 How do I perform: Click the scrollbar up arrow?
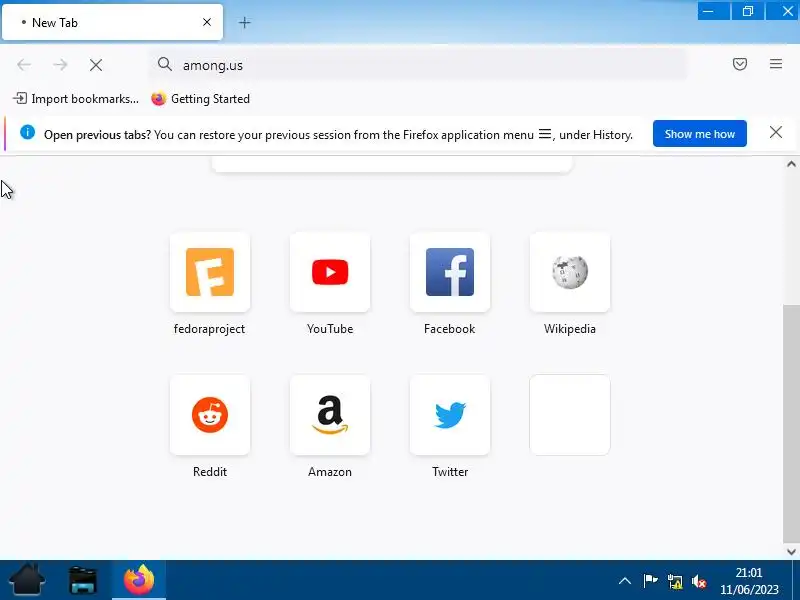click(791, 164)
